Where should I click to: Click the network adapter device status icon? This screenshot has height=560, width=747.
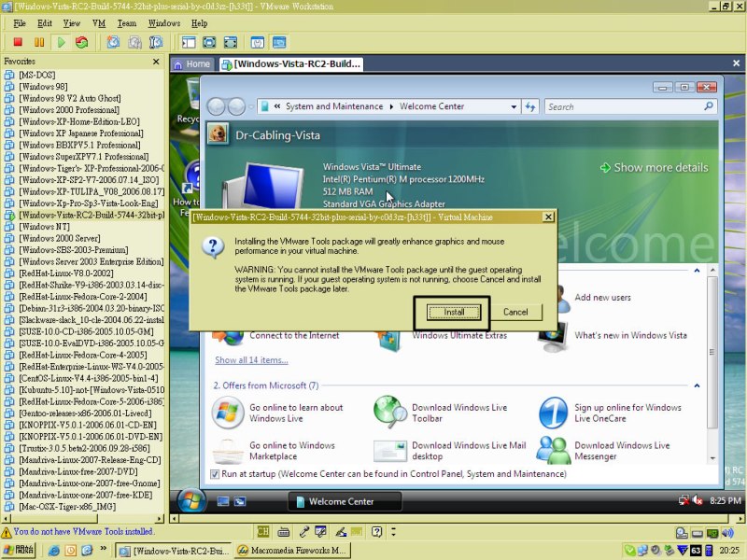coord(712,533)
